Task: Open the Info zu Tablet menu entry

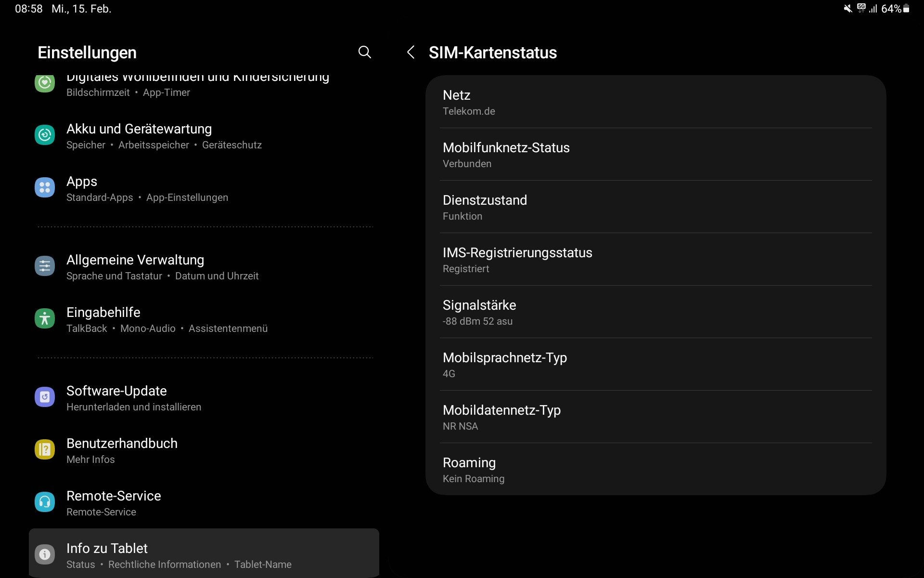Action: (x=178, y=555)
